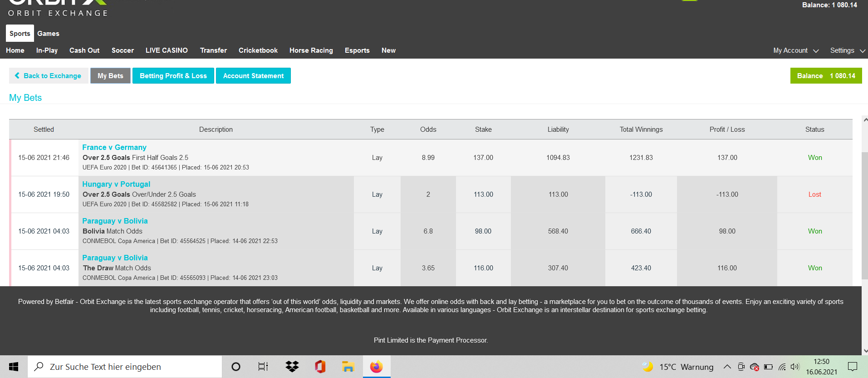The image size is (868, 378).
Task: Click the Won status for France v Germany
Action: tap(815, 158)
